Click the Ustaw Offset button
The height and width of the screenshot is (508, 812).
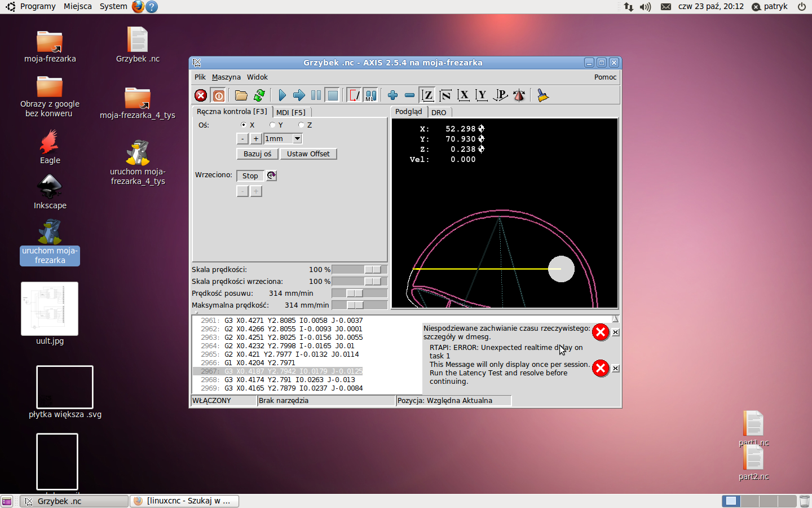coord(308,154)
